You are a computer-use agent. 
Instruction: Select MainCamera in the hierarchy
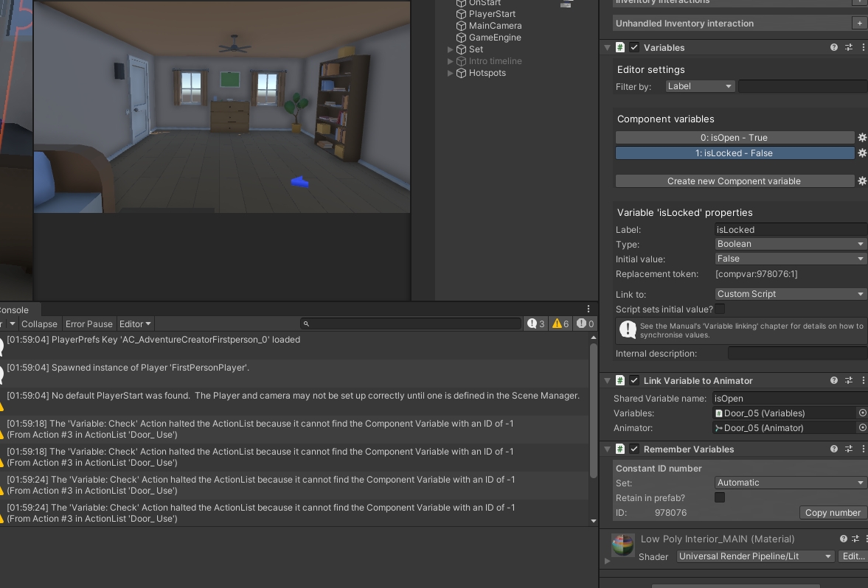(494, 26)
